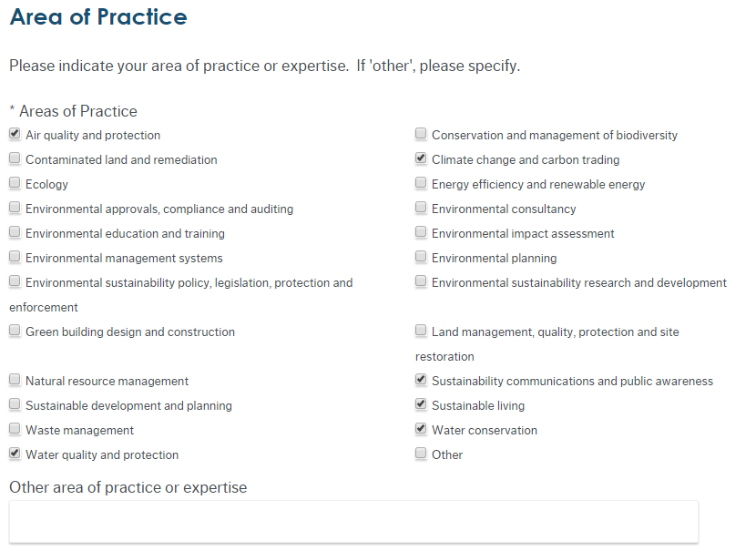Uncheck Air quality and protection checkbox
The width and height of the screenshot is (756, 551).
(x=15, y=135)
